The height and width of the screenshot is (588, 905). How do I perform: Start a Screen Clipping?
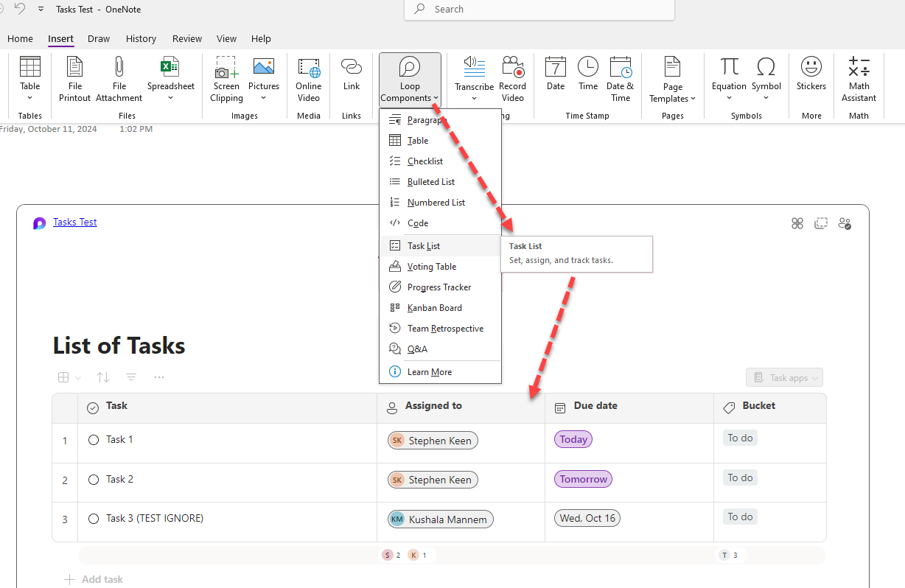226,79
